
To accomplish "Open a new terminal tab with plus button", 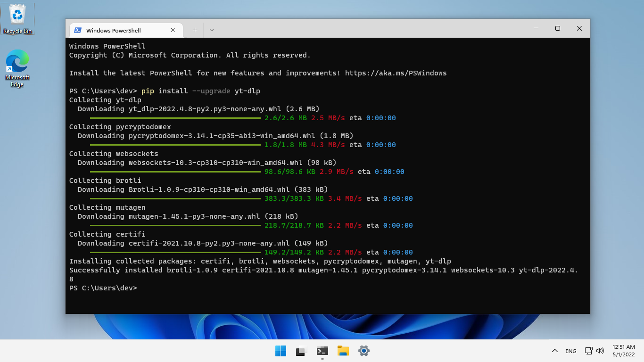I will point(195,30).
